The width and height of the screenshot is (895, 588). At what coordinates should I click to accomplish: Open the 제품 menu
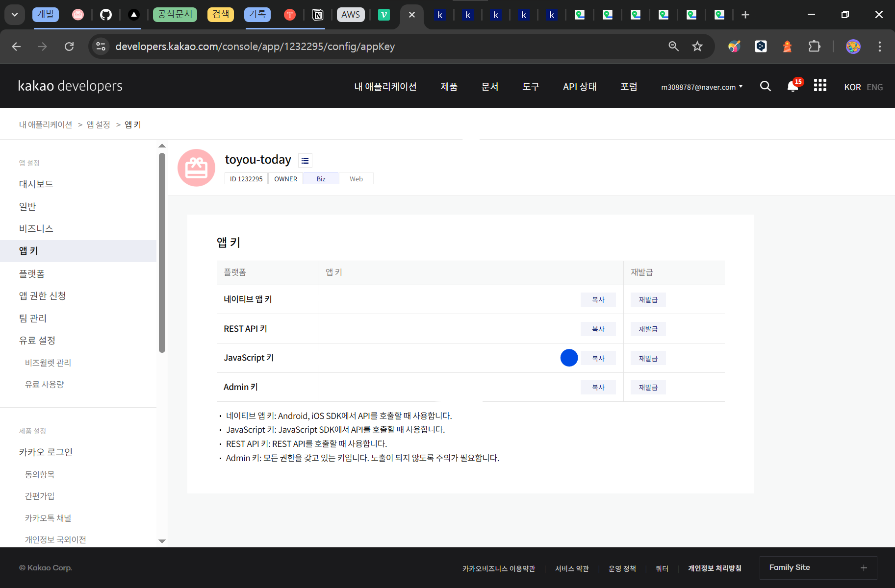click(449, 87)
